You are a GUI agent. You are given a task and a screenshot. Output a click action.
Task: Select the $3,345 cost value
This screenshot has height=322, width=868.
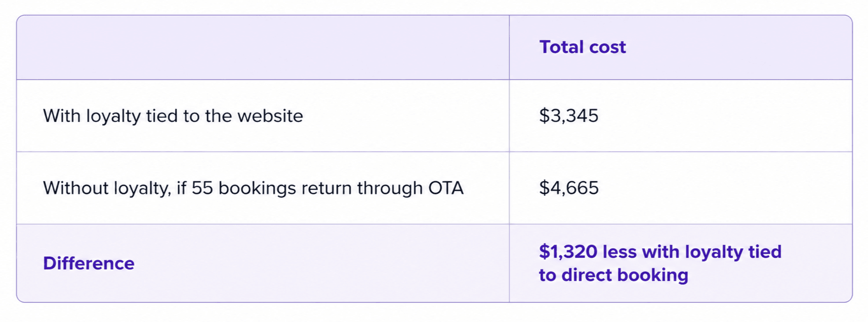click(569, 116)
